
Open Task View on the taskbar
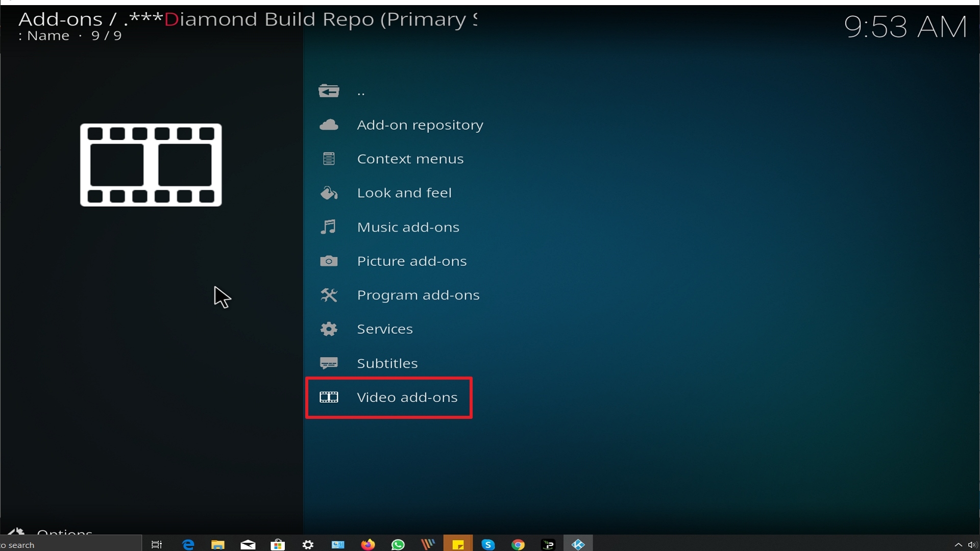[x=157, y=545]
